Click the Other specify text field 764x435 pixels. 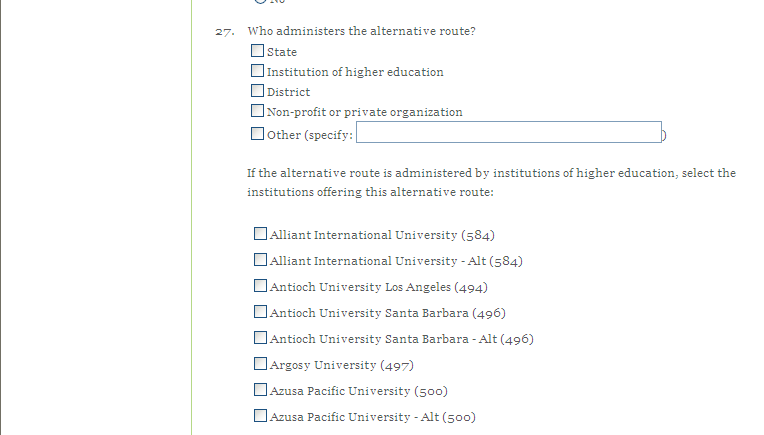[508, 133]
